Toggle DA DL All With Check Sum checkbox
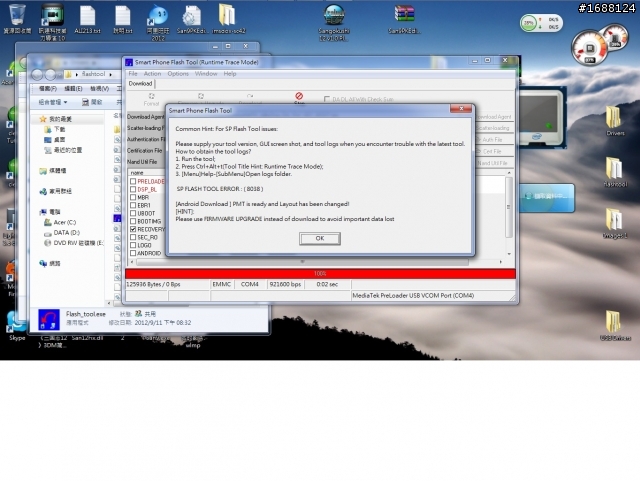 click(327, 99)
